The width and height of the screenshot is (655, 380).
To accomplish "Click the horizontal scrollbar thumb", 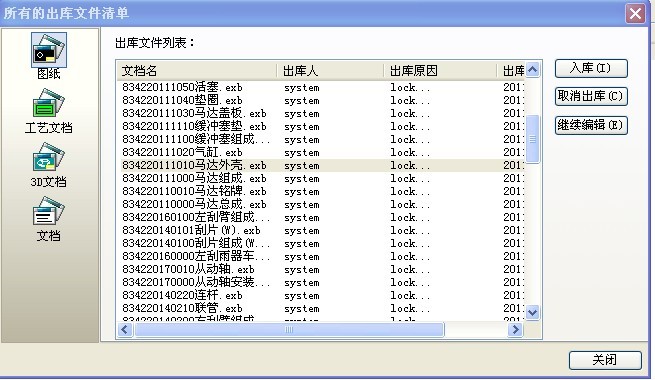I will (x=289, y=330).
